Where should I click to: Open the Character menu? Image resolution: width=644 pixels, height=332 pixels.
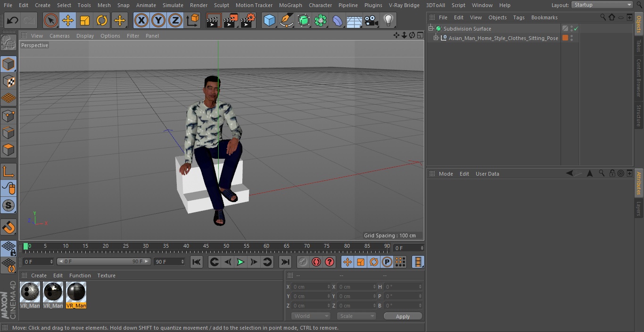pos(321,5)
